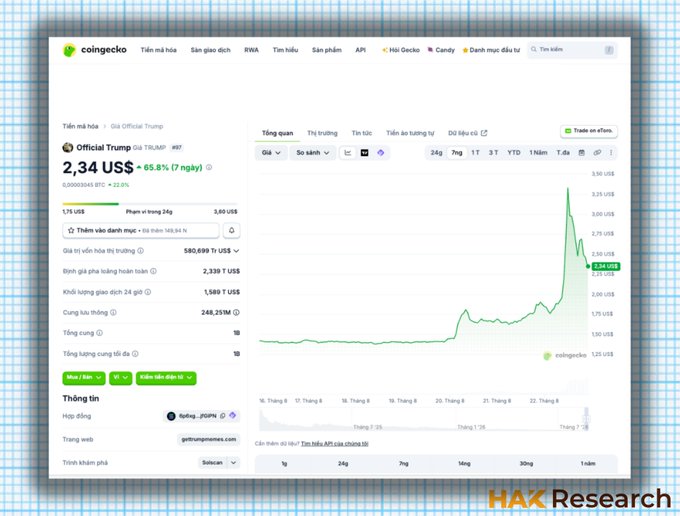The height and width of the screenshot is (516, 680).
Task: Open the RWA nav item
Action: click(251, 50)
